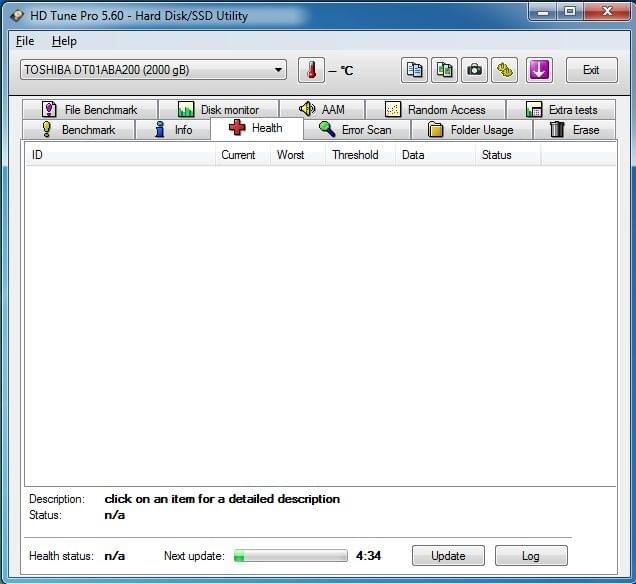
Task: Open the File menu
Action: [25, 41]
